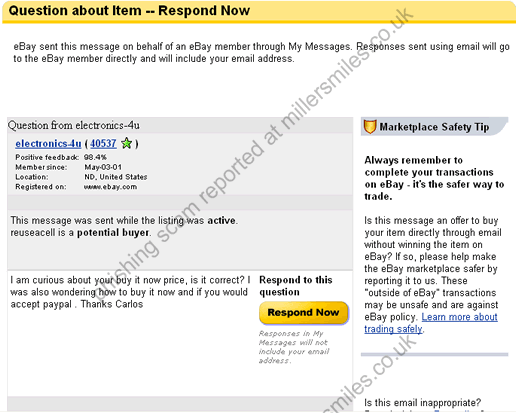Open the 40537 feedback score link

103,144
